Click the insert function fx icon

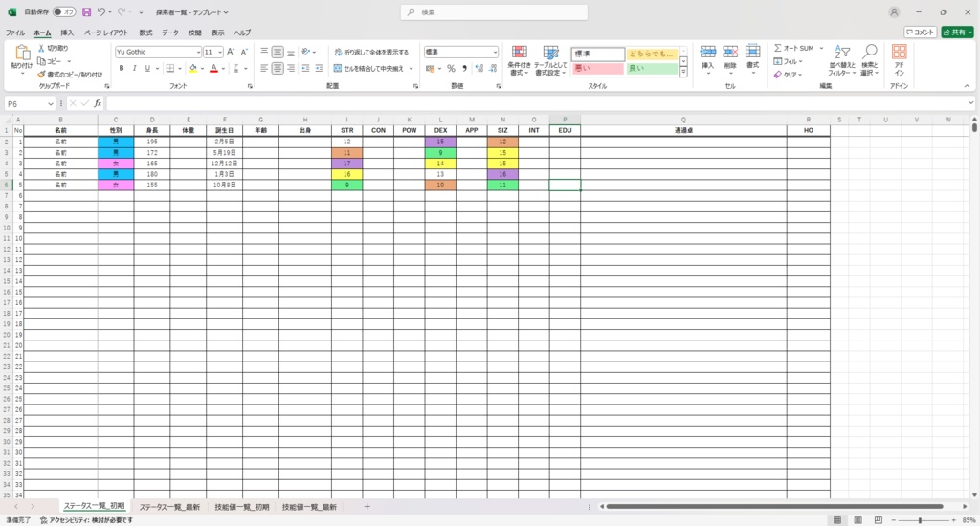(98, 103)
